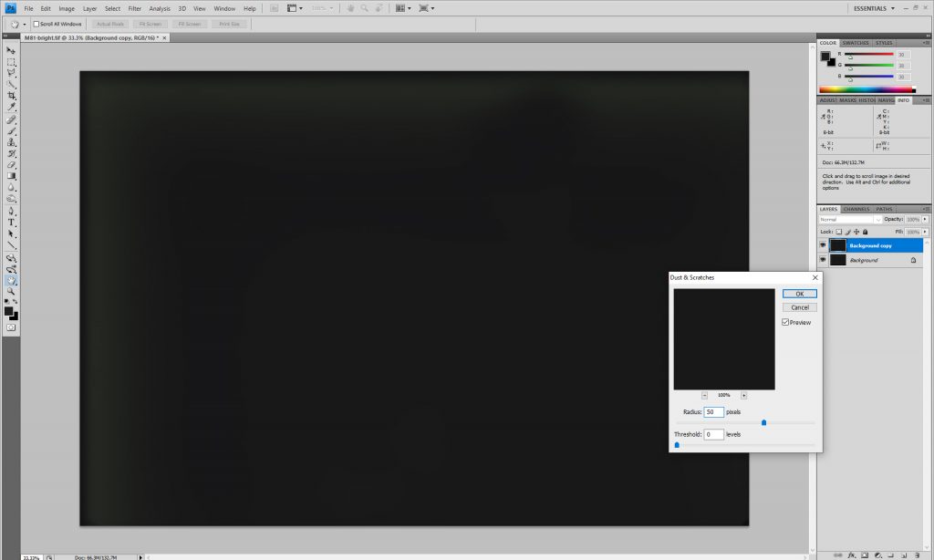Select the Gradient tool
This screenshot has height=560, width=934.
click(11, 176)
